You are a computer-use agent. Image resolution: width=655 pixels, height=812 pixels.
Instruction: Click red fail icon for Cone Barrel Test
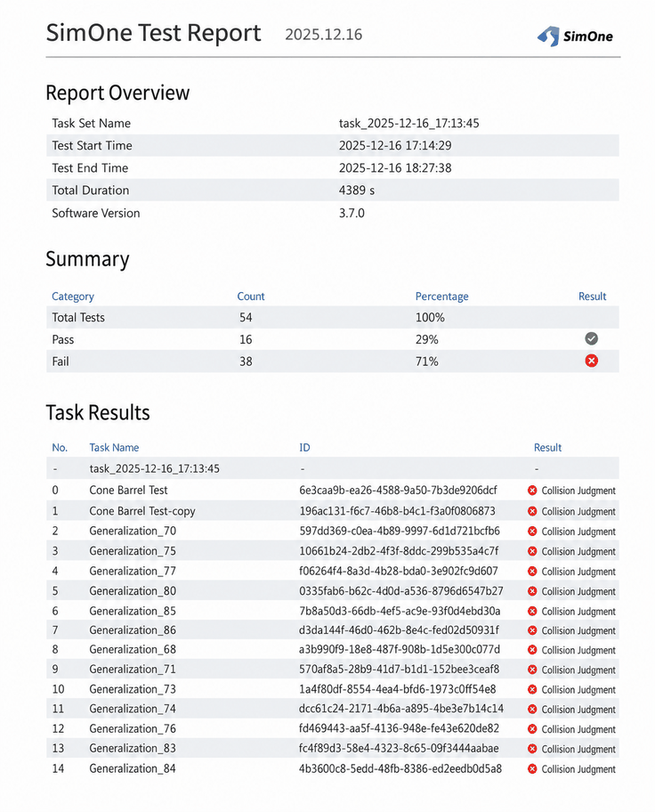[532, 491]
